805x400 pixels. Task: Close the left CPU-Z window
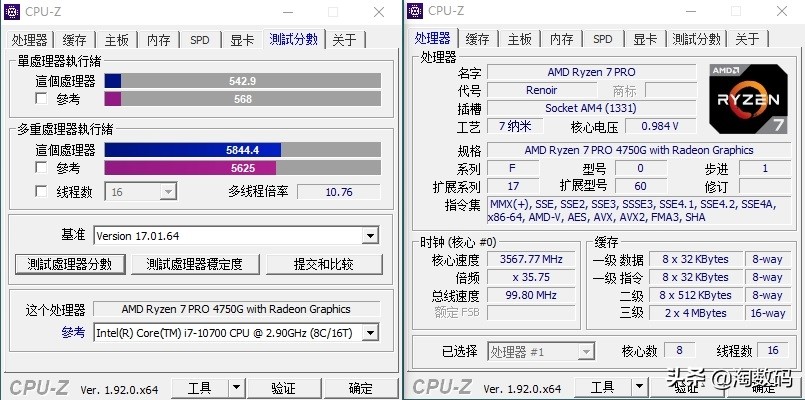pos(379,11)
